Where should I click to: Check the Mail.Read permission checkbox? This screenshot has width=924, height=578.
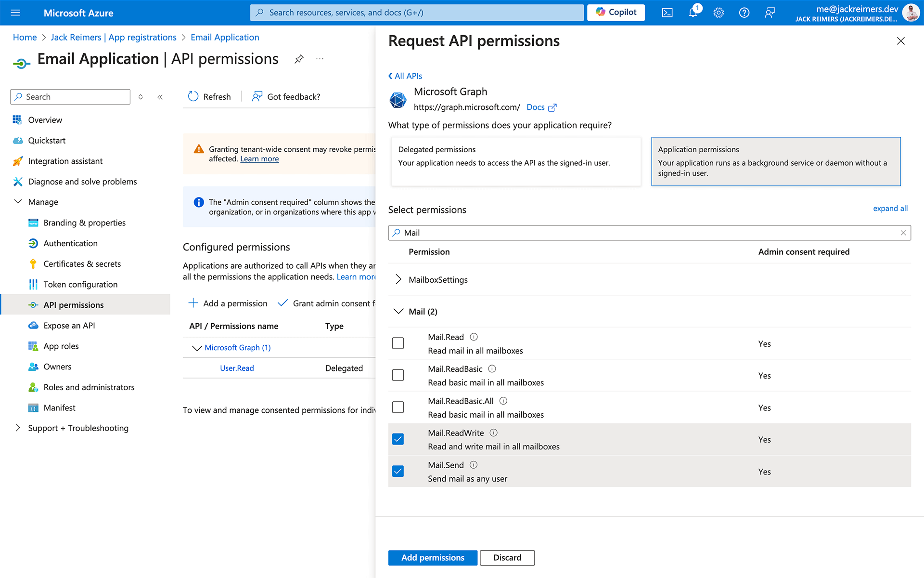tap(398, 343)
